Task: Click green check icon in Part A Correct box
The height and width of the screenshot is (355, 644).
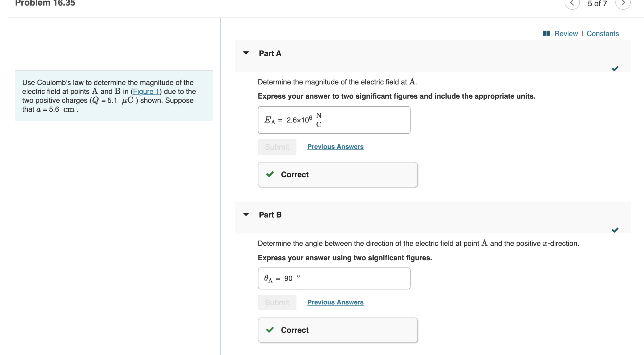Action: pyautogui.click(x=270, y=174)
